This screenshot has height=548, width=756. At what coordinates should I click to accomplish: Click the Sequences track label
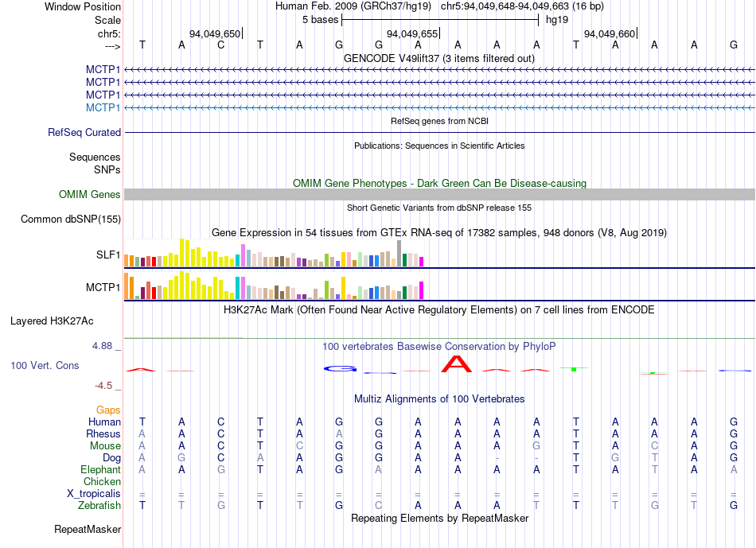pos(95,157)
